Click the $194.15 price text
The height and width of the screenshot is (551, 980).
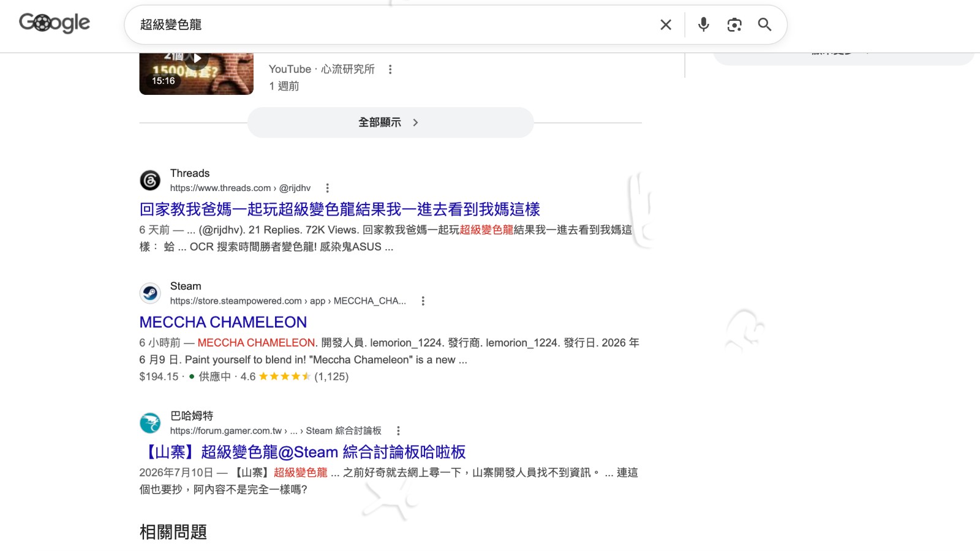tap(159, 377)
